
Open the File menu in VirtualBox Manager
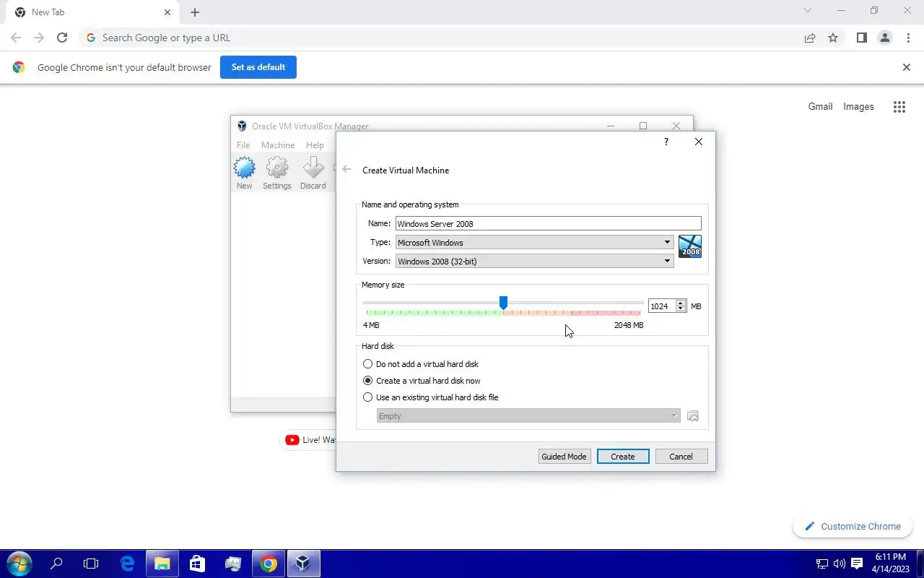(243, 145)
